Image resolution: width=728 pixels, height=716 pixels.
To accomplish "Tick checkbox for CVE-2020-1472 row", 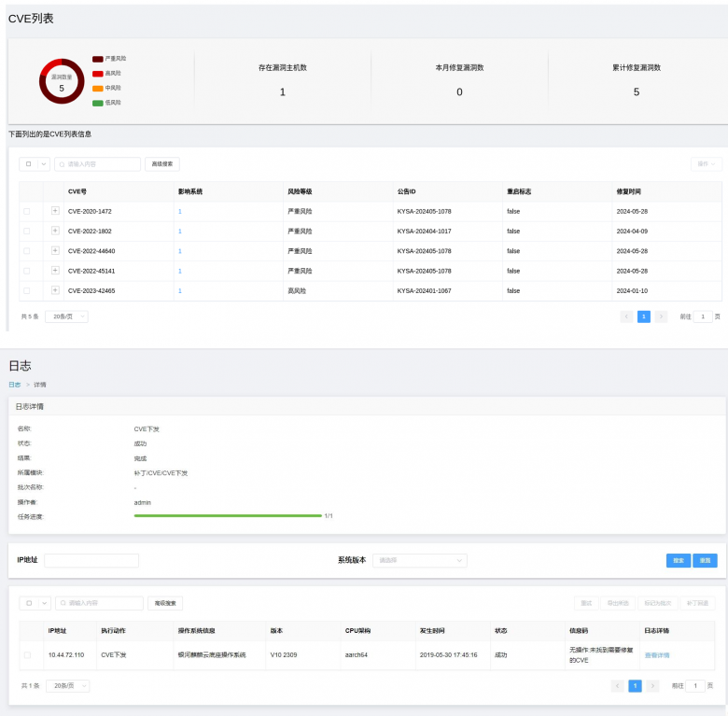I will tap(26, 212).
